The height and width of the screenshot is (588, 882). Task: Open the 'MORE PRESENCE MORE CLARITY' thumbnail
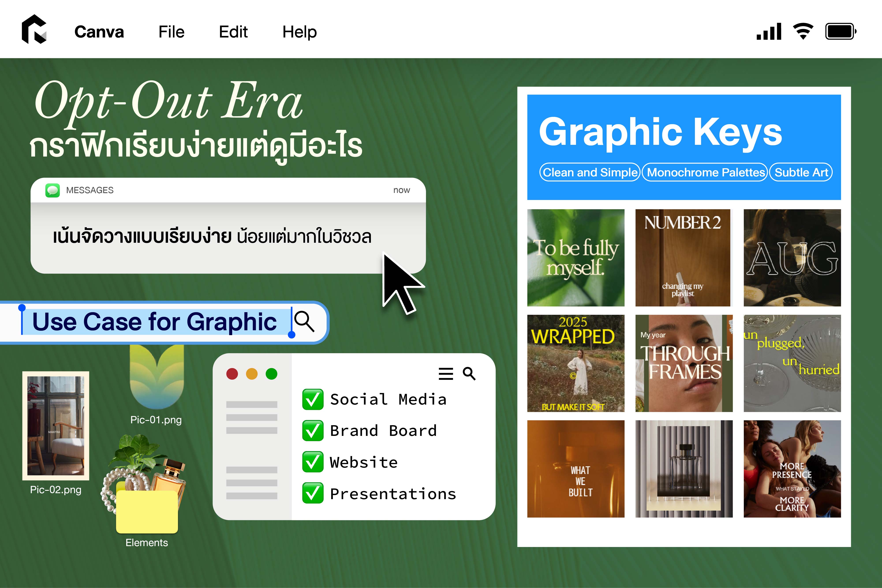click(792, 469)
